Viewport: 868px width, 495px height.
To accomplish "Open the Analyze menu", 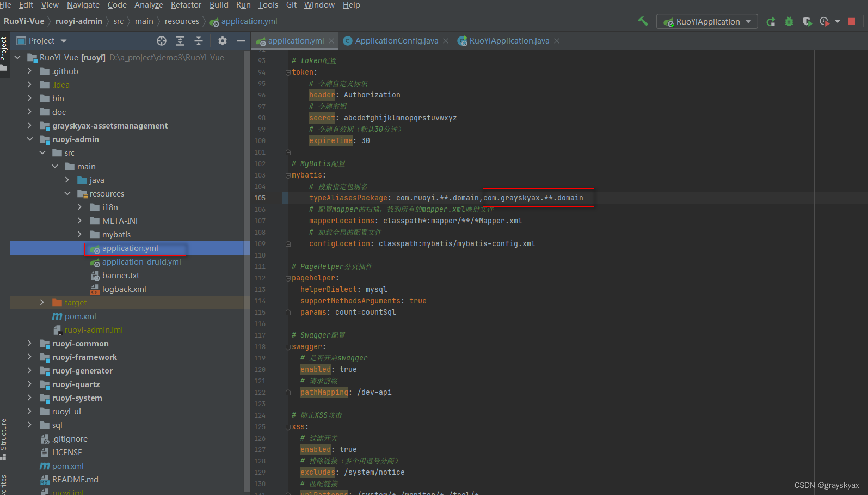I will coord(149,5).
